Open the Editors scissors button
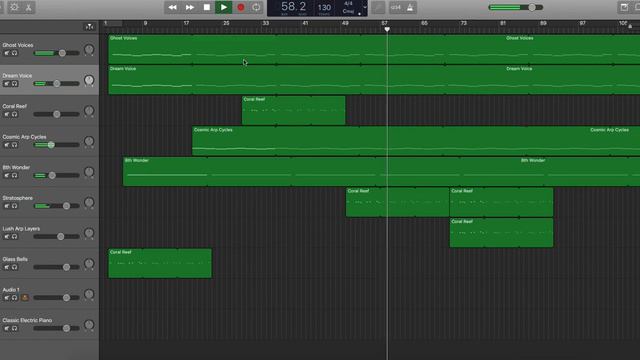This screenshot has height=360, width=640. (x=29, y=7)
